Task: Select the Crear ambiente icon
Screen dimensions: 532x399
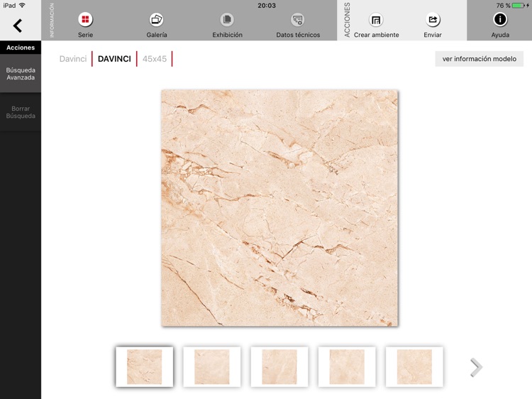Action: (x=376, y=20)
